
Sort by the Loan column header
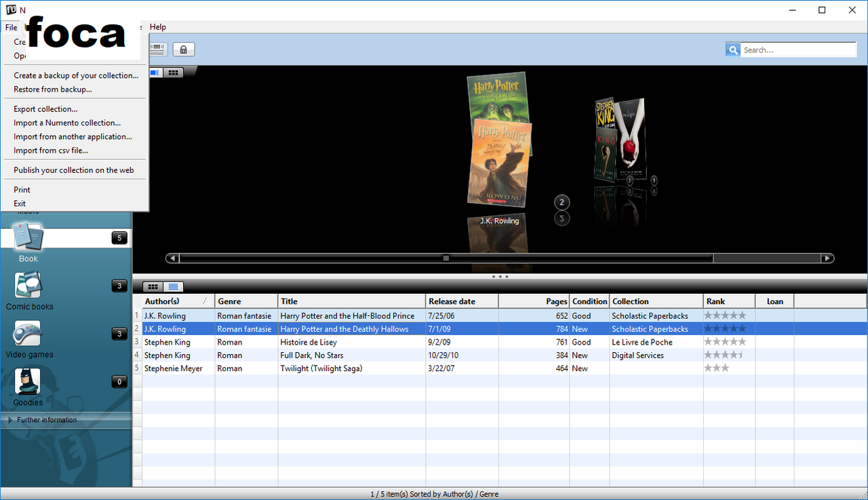click(774, 301)
